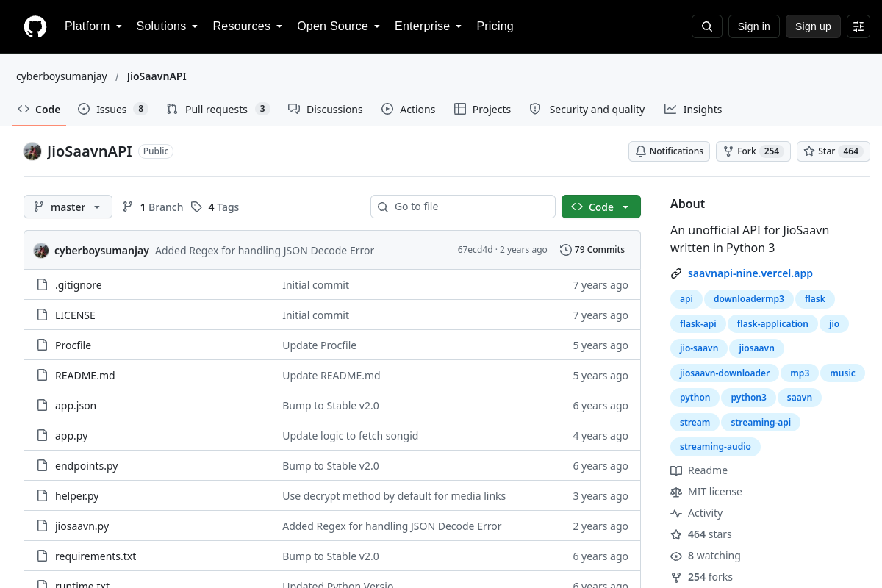Click the fork icon beside 254 forks
Image resolution: width=882 pixels, height=588 pixels.
click(676, 577)
